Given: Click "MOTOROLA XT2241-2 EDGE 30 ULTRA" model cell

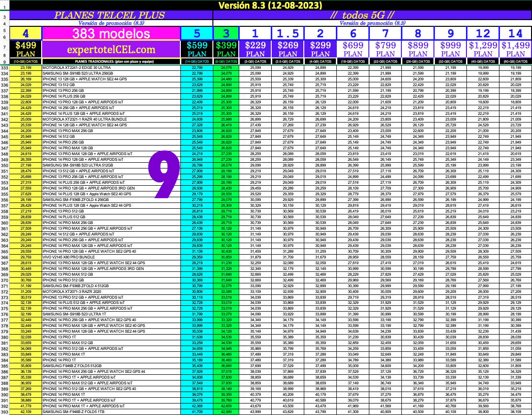Looking at the screenshot, I should coord(111,68).
